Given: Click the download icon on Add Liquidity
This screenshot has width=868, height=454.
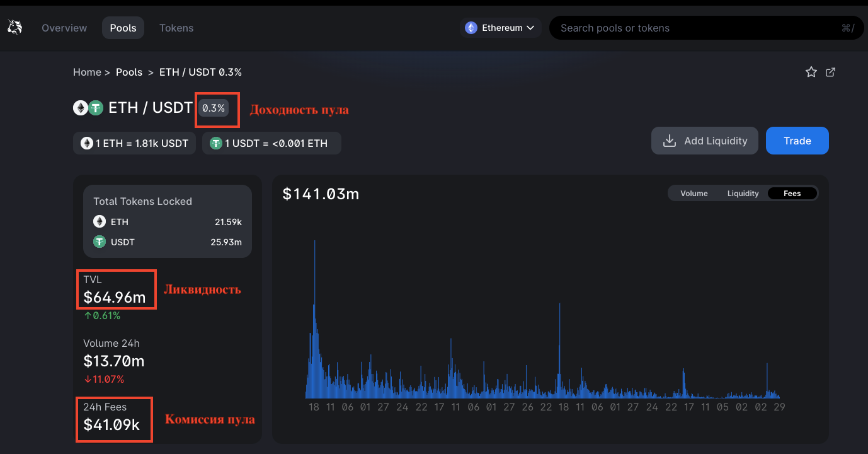Looking at the screenshot, I should coord(670,141).
